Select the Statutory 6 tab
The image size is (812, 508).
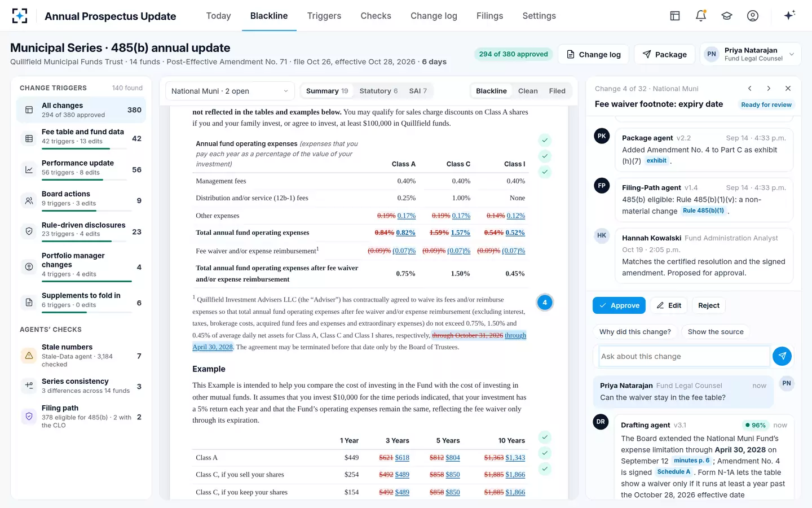[x=378, y=91]
